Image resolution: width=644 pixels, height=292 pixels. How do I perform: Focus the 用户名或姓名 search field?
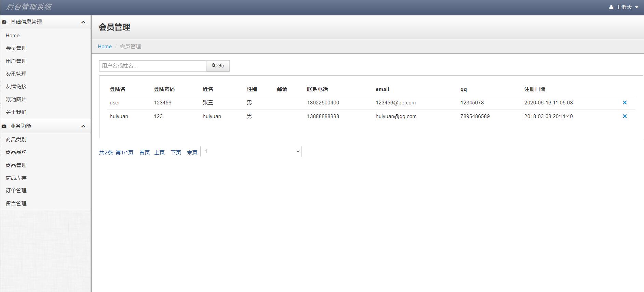coord(152,66)
